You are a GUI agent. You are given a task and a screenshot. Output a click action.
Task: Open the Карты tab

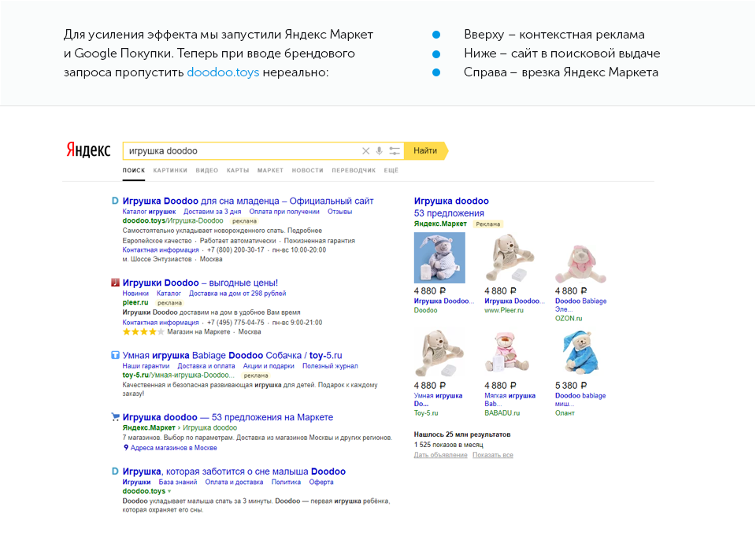[x=238, y=170]
